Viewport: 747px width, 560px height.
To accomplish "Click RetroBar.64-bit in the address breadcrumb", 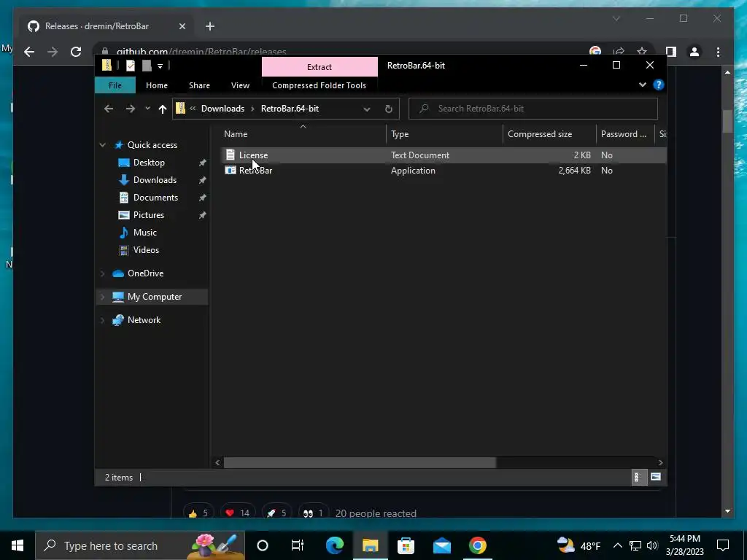I will pos(290,109).
